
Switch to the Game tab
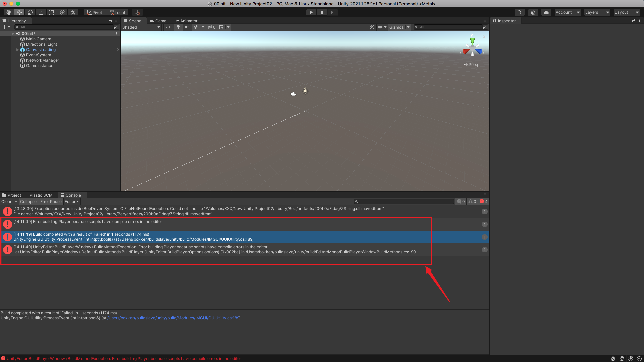click(x=158, y=21)
